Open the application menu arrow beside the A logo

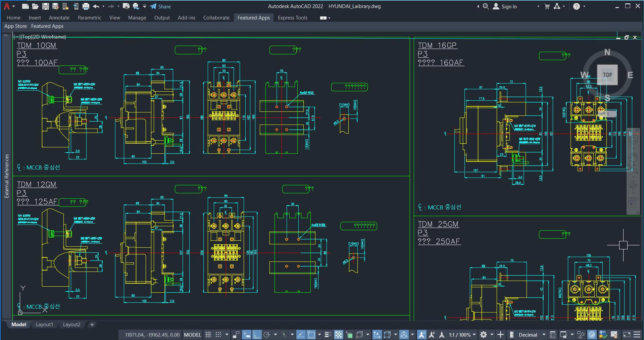click(13, 6)
